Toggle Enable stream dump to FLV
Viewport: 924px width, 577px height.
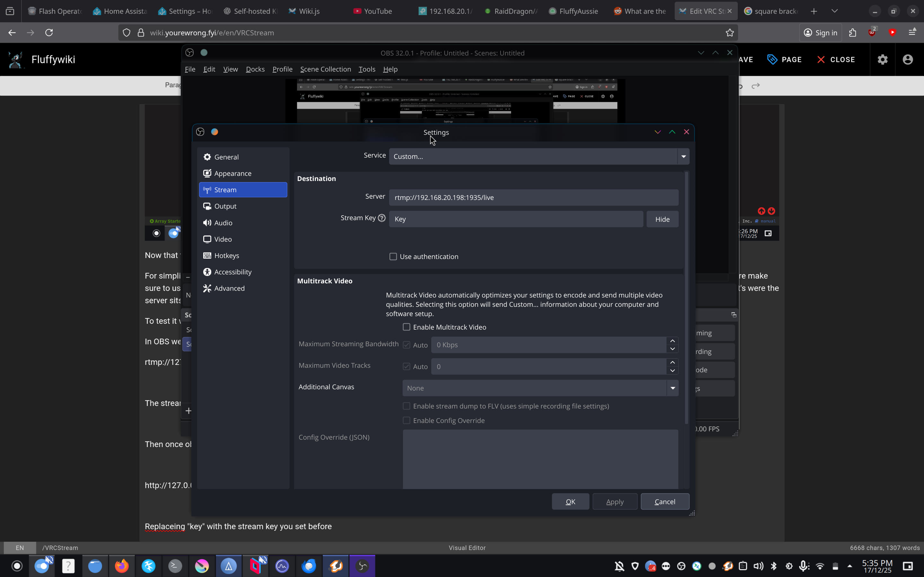pos(406,406)
